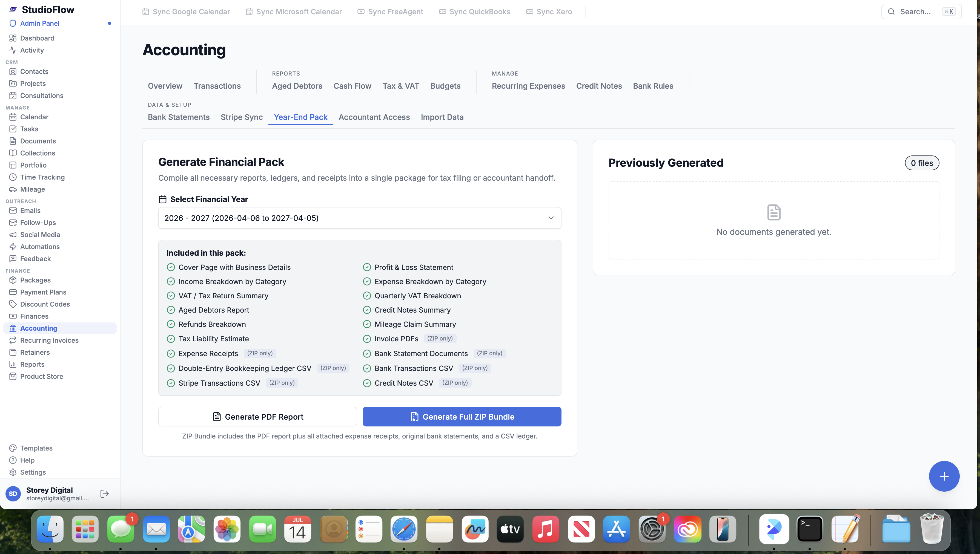Open the Stripe Sync tab
980x554 pixels.
pos(241,117)
